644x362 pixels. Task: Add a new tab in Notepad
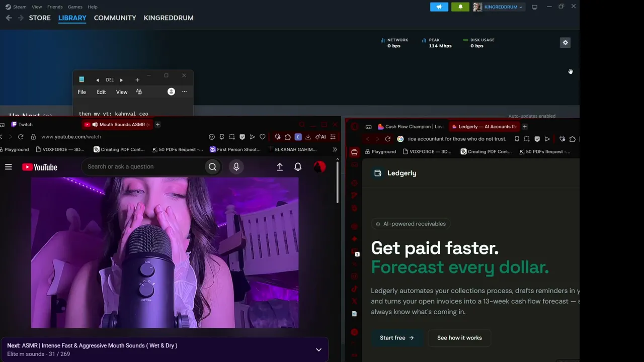[x=137, y=80]
